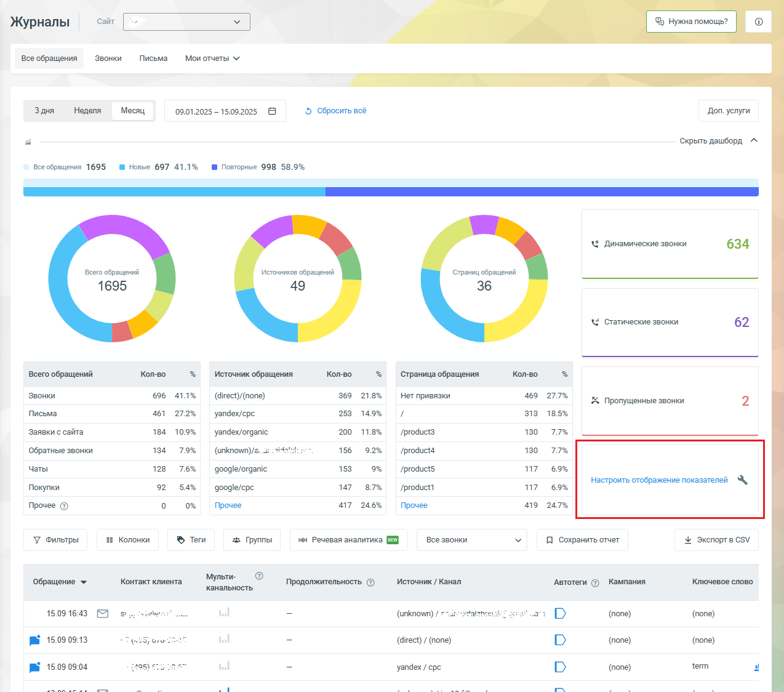Click the date range field 09.01.2025 – 15.09.2025
The width and height of the screenshot is (784, 692).
(225, 111)
